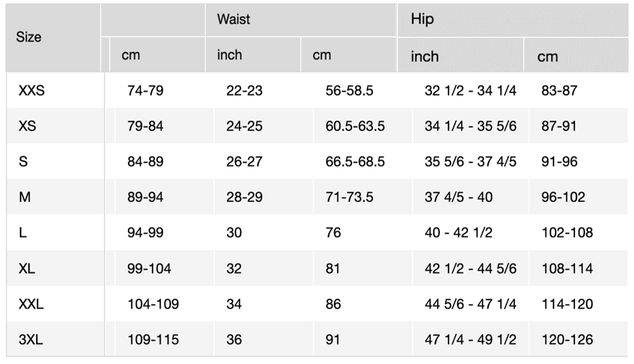The image size is (634, 364).
Task: Select the Waist header cell
Action: click(233, 19)
